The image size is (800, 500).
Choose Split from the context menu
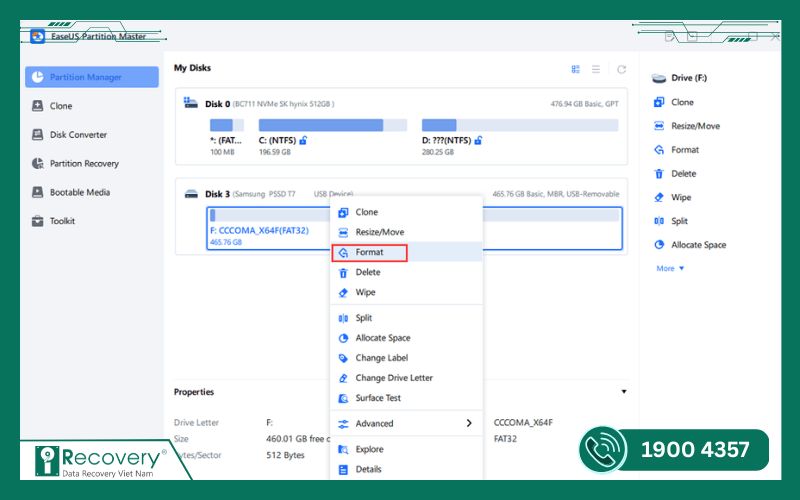pyautogui.click(x=407, y=318)
